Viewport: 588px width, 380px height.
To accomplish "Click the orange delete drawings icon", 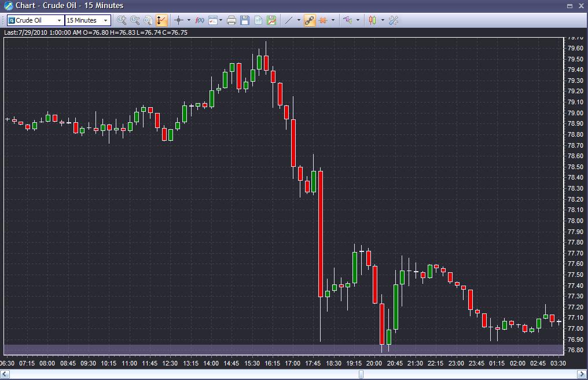I will 323,20.
